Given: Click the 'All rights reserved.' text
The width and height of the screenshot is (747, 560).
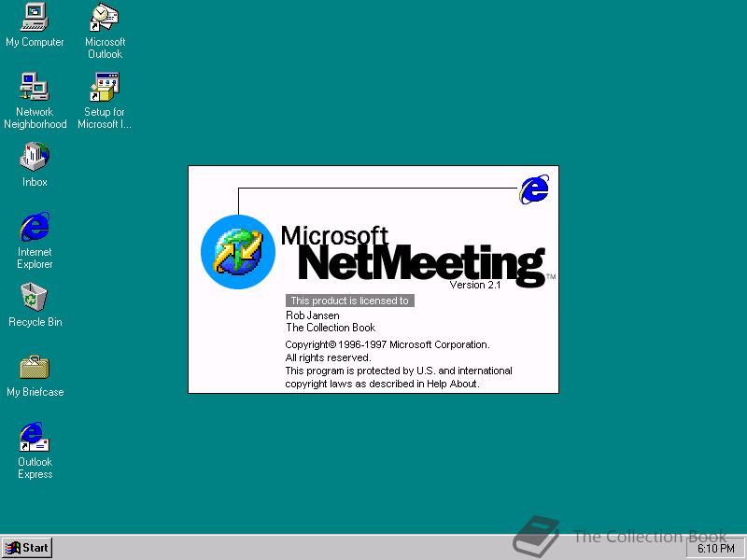Looking at the screenshot, I should point(329,357).
